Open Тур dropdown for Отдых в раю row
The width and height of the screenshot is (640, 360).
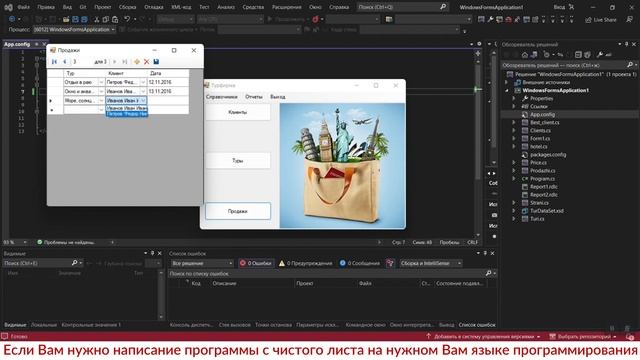pyautogui.click(x=101, y=82)
